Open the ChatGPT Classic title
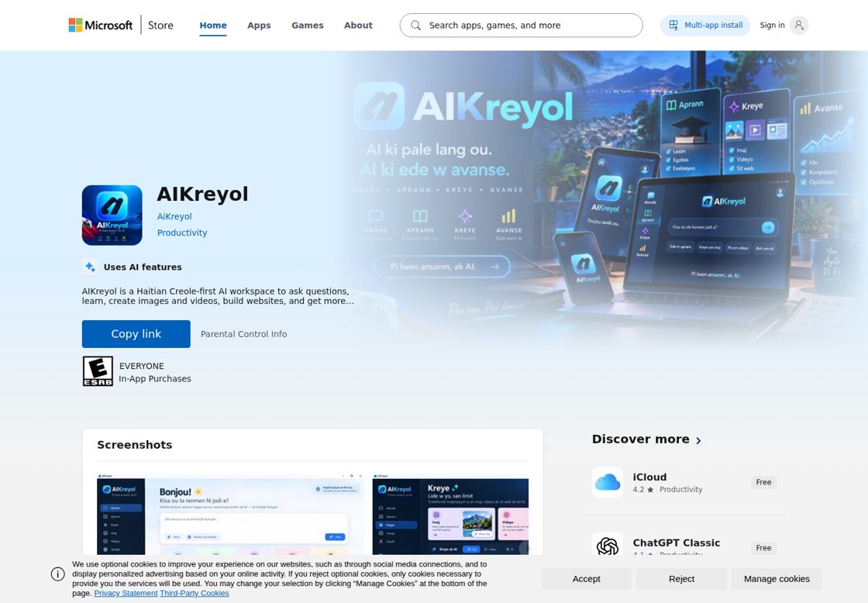This screenshot has width=868, height=603. (x=677, y=543)
